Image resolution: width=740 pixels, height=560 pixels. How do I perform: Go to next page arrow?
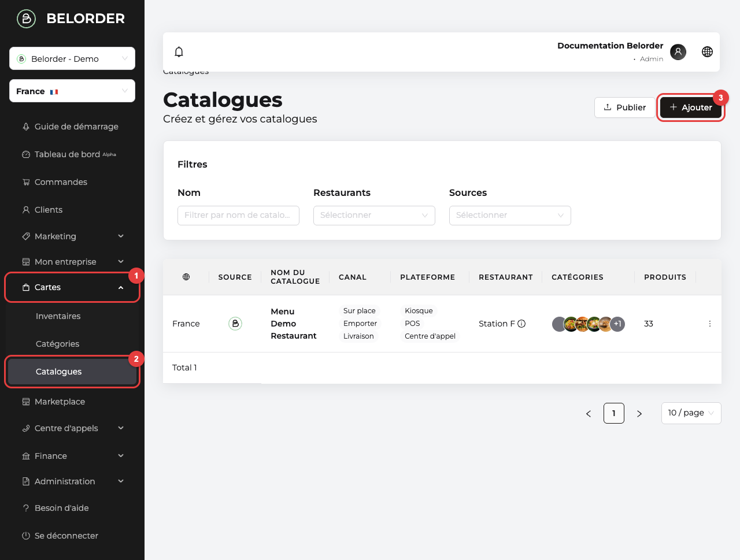pyautogui.click(x=639, y=414)
